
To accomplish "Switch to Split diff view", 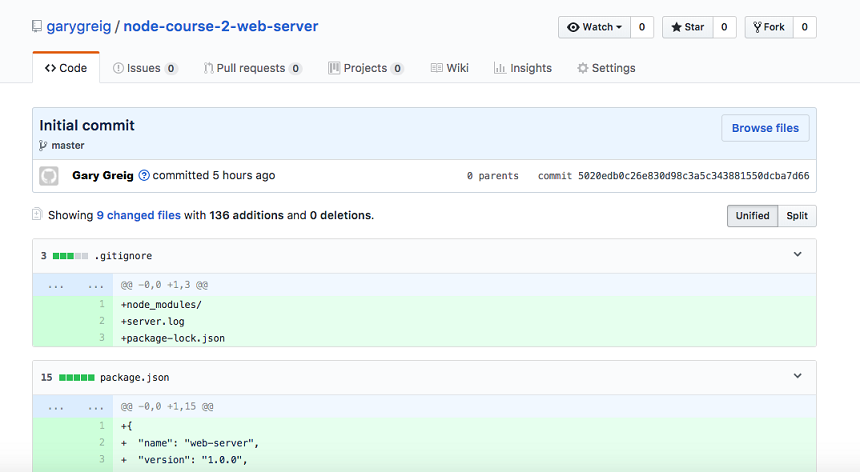I will (797, 216).
